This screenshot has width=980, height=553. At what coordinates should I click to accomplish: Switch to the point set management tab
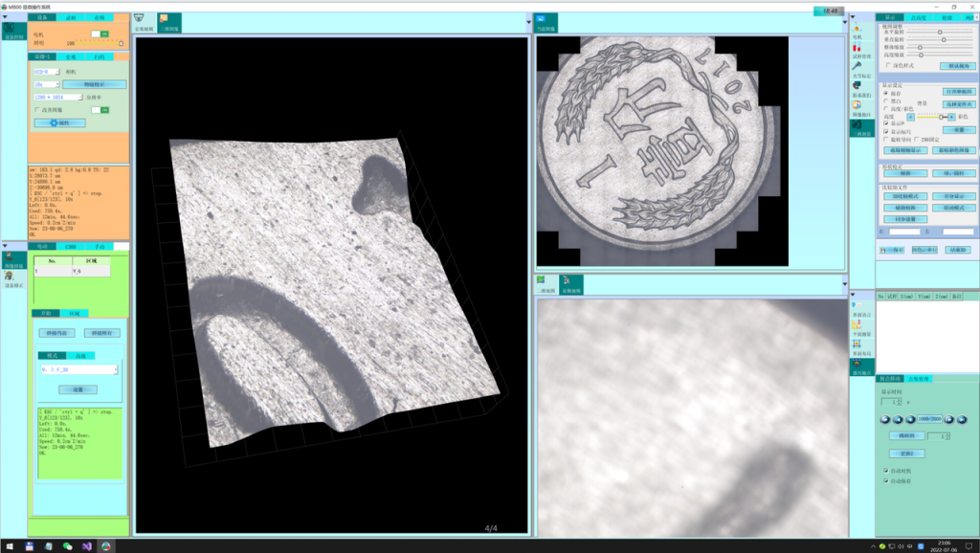919,379
